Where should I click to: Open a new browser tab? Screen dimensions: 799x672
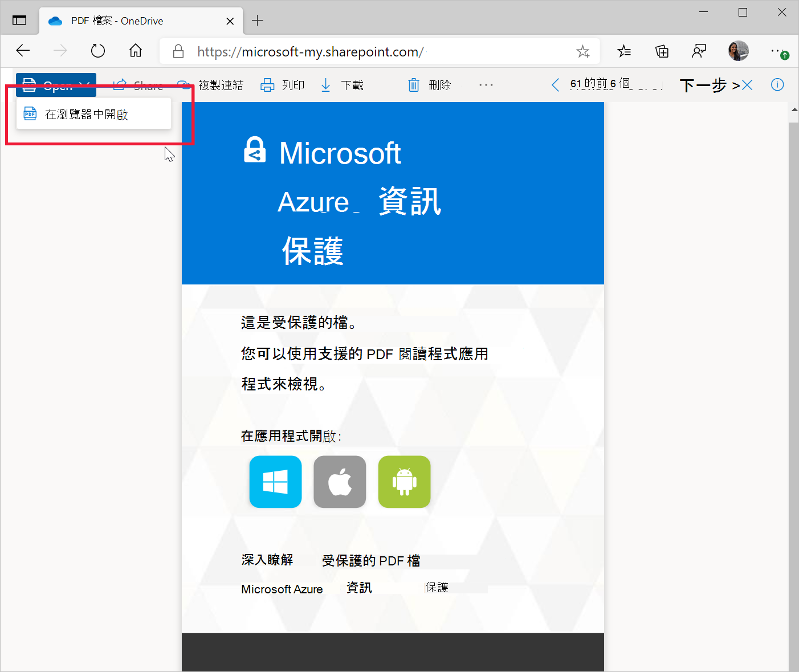click(258, 21)
